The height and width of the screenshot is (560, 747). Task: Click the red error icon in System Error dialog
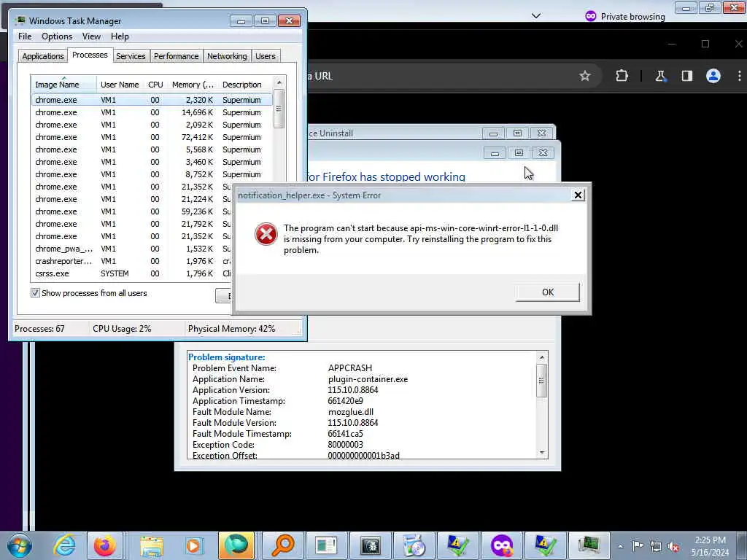click(x=266, y=234)
